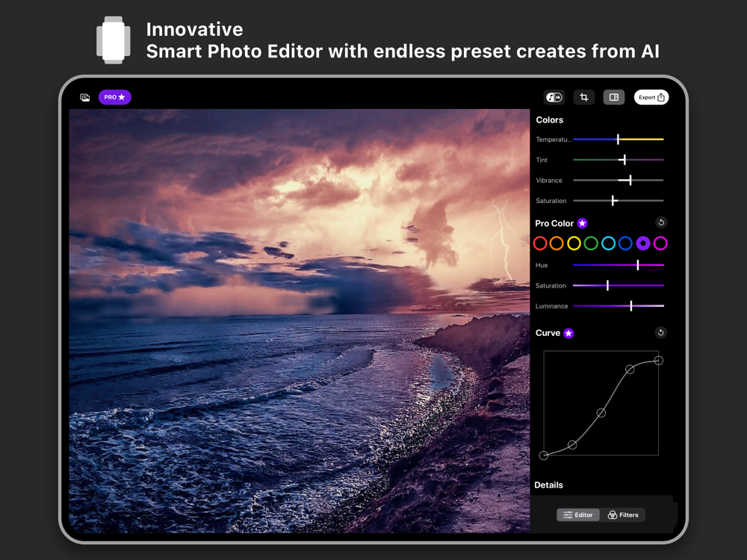This screenshot has width=747, height=560.
Task: Select the blue color ring
Action: [625, 243]
